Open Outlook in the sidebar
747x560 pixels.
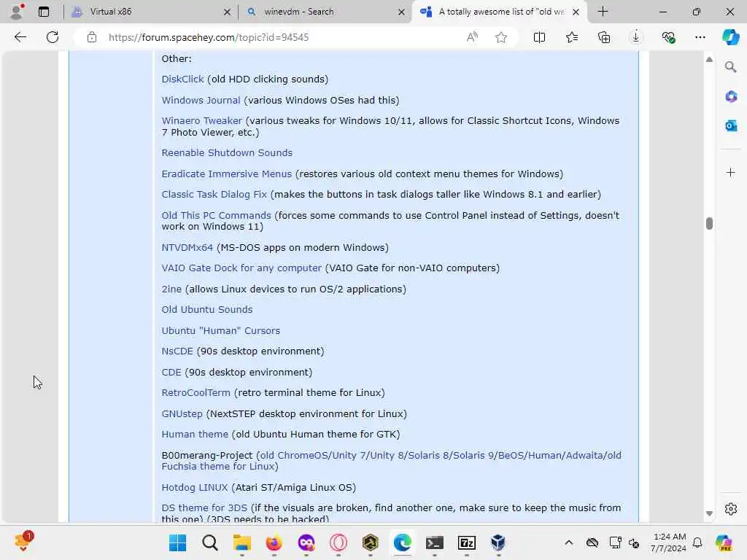731,125
